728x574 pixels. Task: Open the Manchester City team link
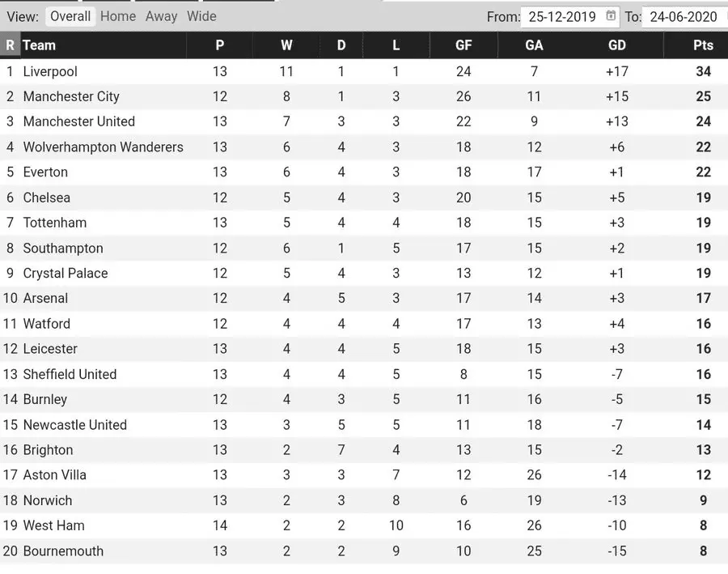(71, 96)
